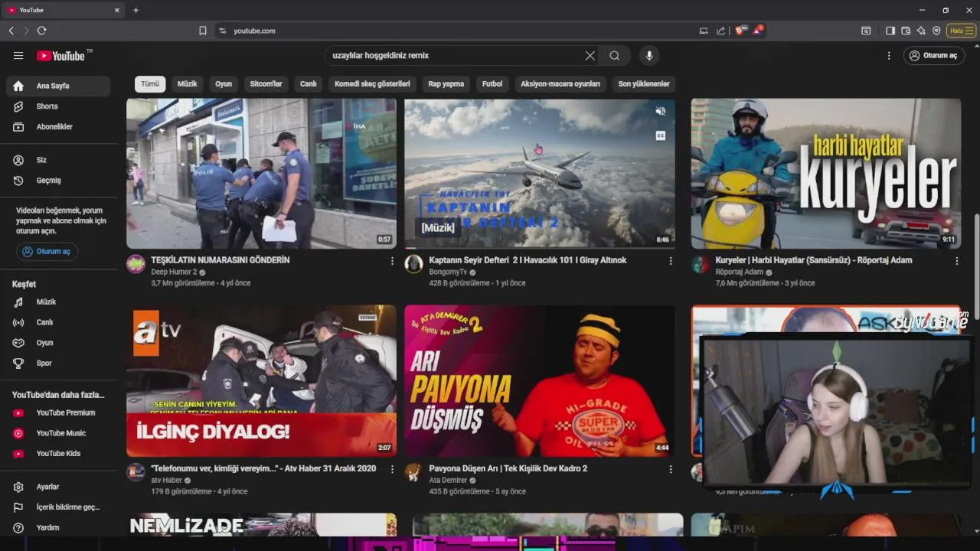Open Röportaj Adam channel avatar
The height and width of the screenshot is (551, 980).
coord(700,264)
